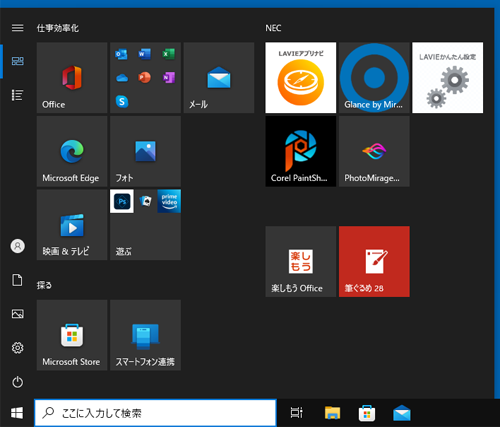Open Documents from Start sidebar
Viewport: 500px width, 427px height.
(18, 280)
